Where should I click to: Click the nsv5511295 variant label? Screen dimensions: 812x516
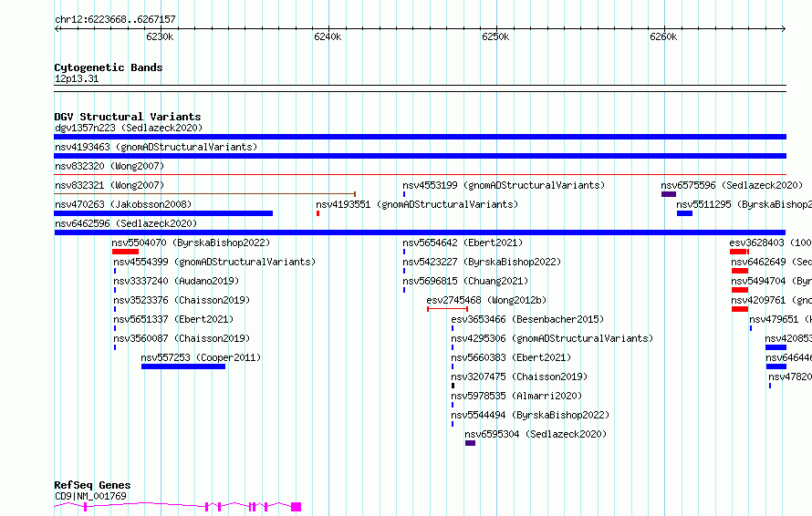coord(744,204)
